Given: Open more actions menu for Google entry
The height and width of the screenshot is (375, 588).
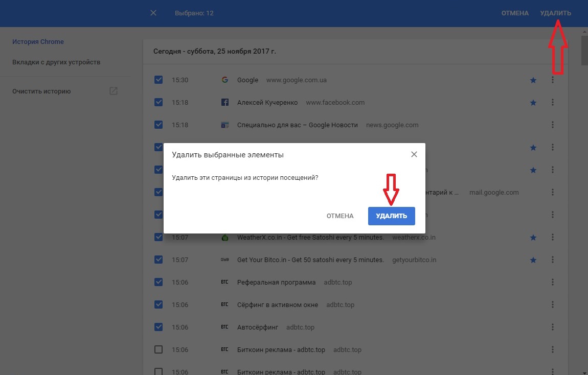Looking at the screenshot, I should click(552, 80).
